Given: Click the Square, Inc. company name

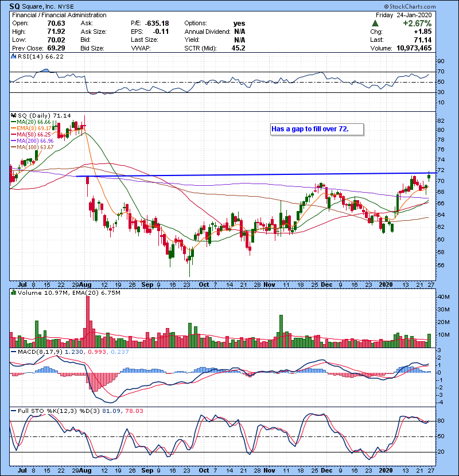Looking at the screenshot, I should pyautogui.click(x=37, y=6).
